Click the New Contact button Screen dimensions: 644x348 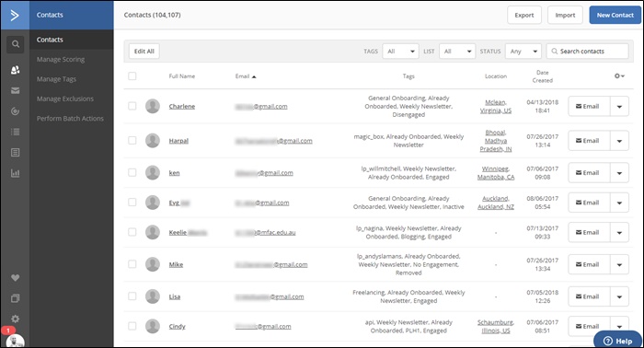(x=615, y=16)
